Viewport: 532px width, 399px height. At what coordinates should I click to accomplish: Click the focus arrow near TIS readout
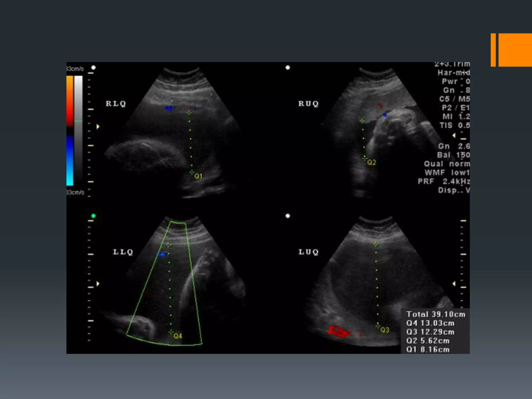pos(454,135)
